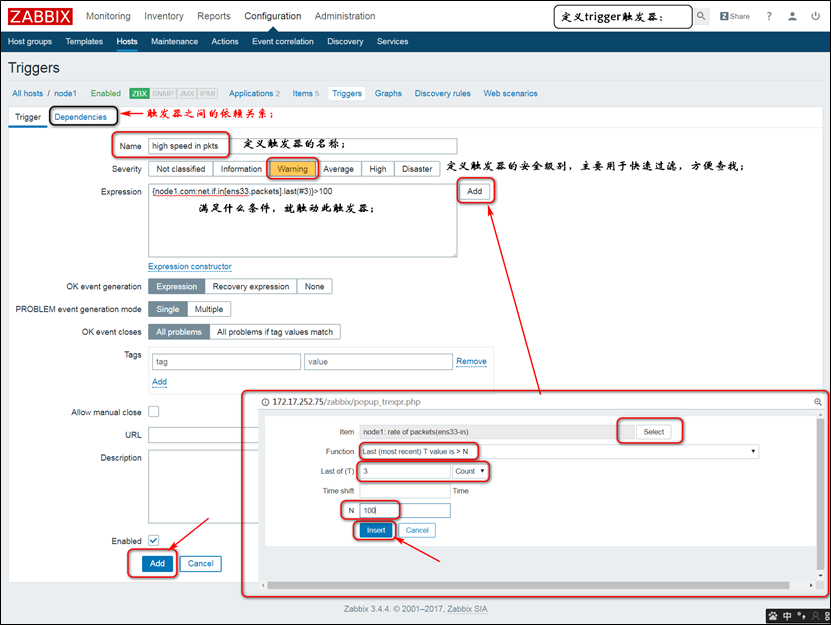Viewport: 831px width, 625px height.
Task: Click the blue Add button to save trigger
Action: pyautogui.click(x=157, y=564)
